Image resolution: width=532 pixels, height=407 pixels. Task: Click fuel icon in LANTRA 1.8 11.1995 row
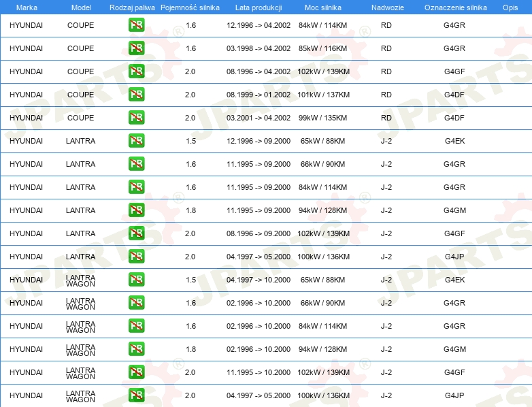(136, 210)
